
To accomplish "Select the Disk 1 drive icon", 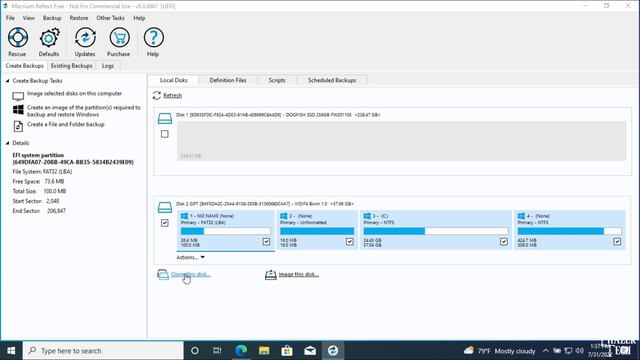I will [164, 118].
